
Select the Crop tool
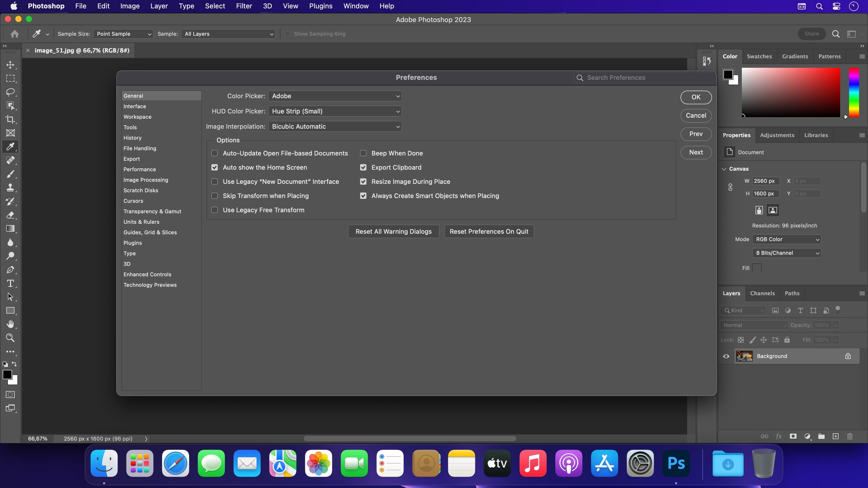[x=11, y=119]
